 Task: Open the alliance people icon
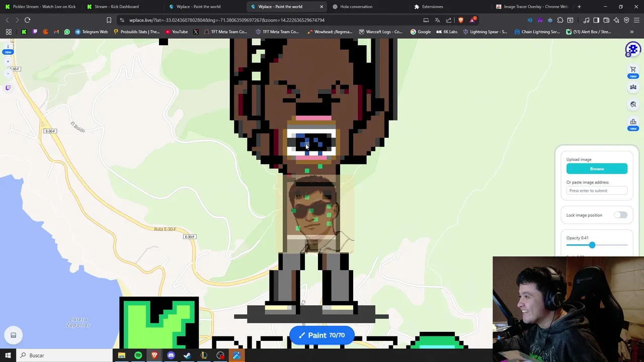tap(633, 87)
